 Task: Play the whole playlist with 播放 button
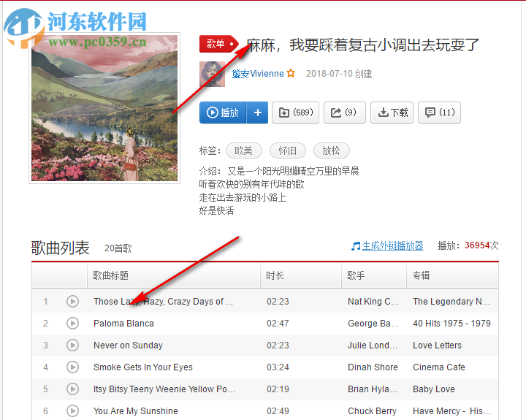tap(223, 112)
